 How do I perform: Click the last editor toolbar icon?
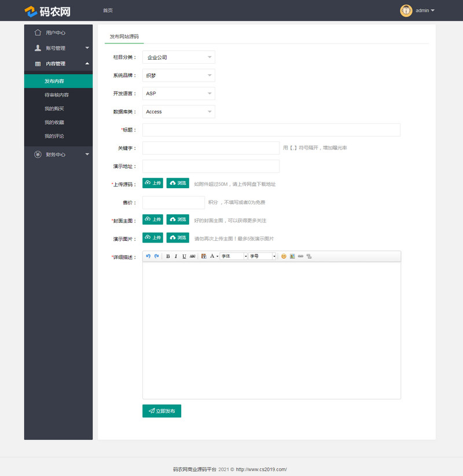(309, 256)
